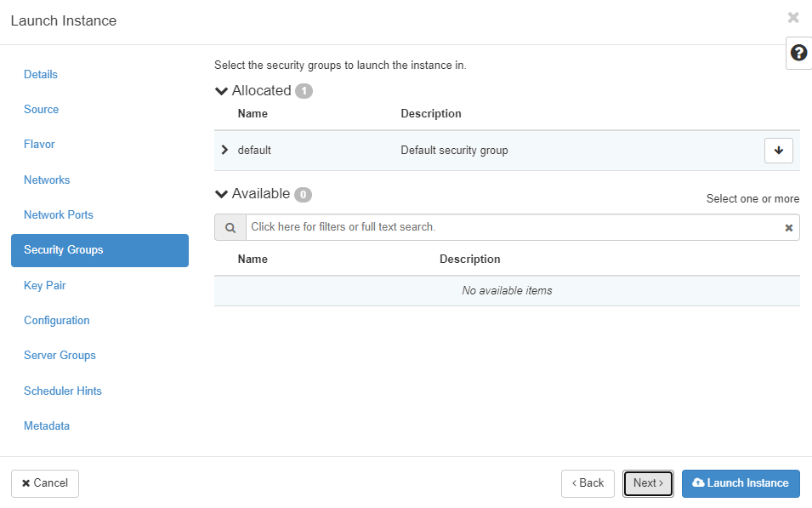This screenshot has height=508, width=812.
Task: Focus the filters or full text search field
Action: pos(510,227)
